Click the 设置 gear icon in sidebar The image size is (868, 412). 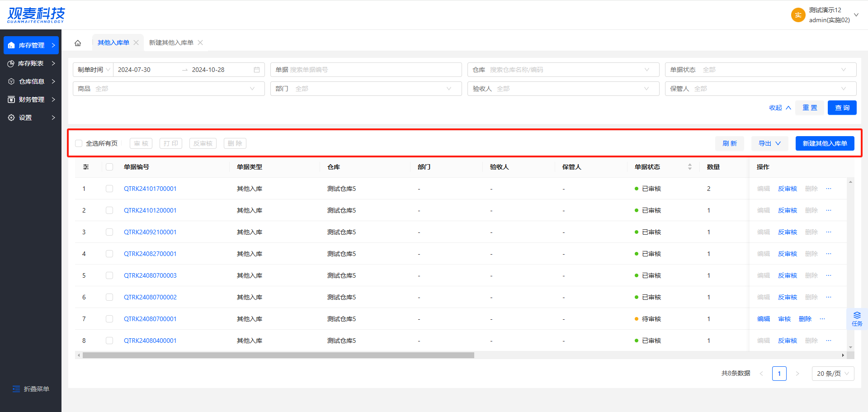click(x=11, y=118)
